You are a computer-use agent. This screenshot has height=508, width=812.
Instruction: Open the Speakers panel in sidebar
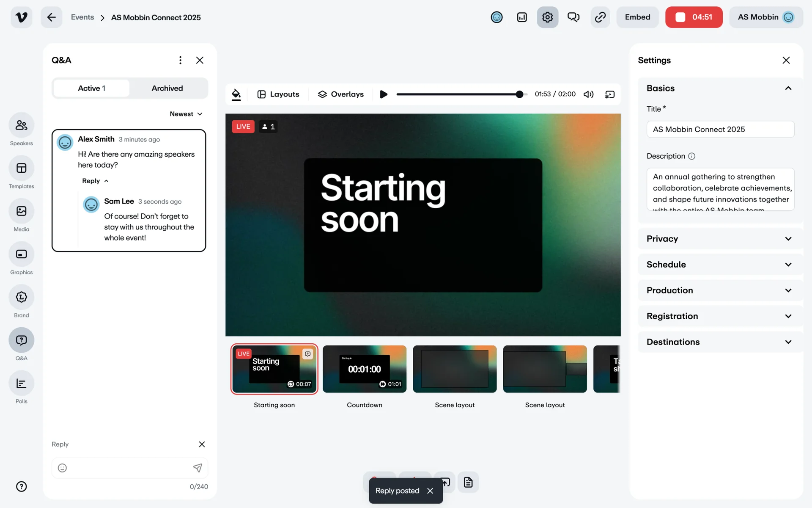point(21,125)
